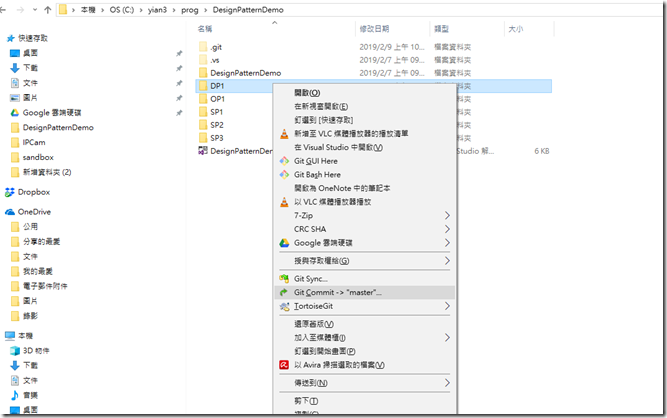Click the desktop 桌面 icon under 快速存取
This screenshot has height=418, width=667.
coord(15,53)
